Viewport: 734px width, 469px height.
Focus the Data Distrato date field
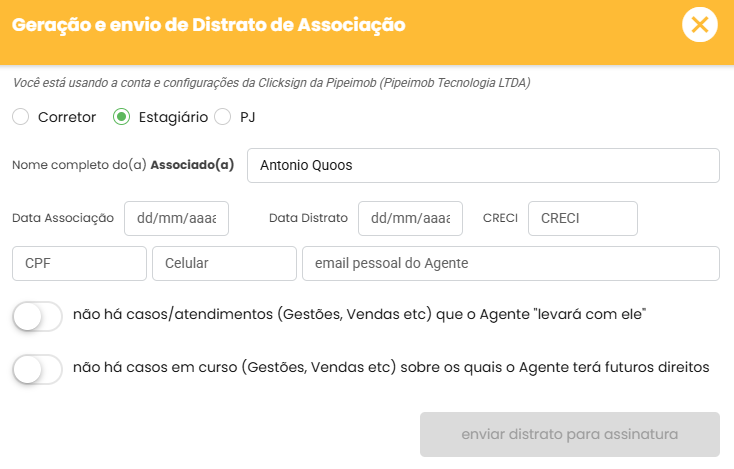[410, 218]
